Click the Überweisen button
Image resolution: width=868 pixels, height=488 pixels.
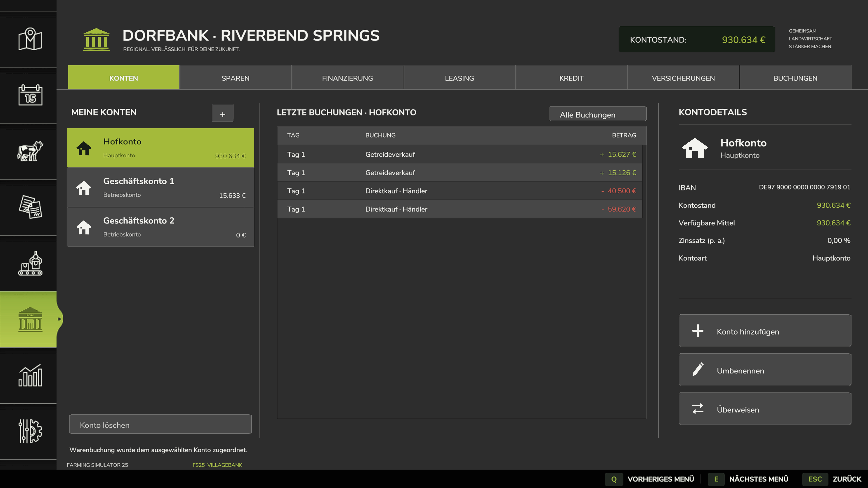765,408
